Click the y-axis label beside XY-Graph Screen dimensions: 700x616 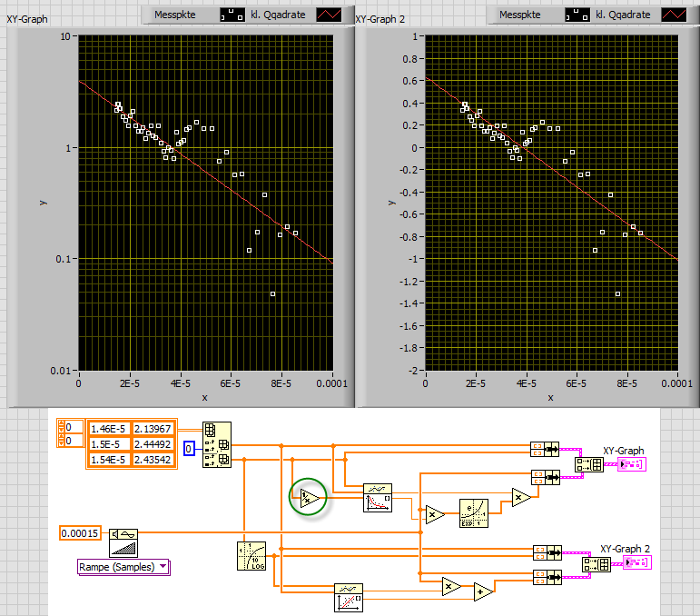tap(43, 203)
